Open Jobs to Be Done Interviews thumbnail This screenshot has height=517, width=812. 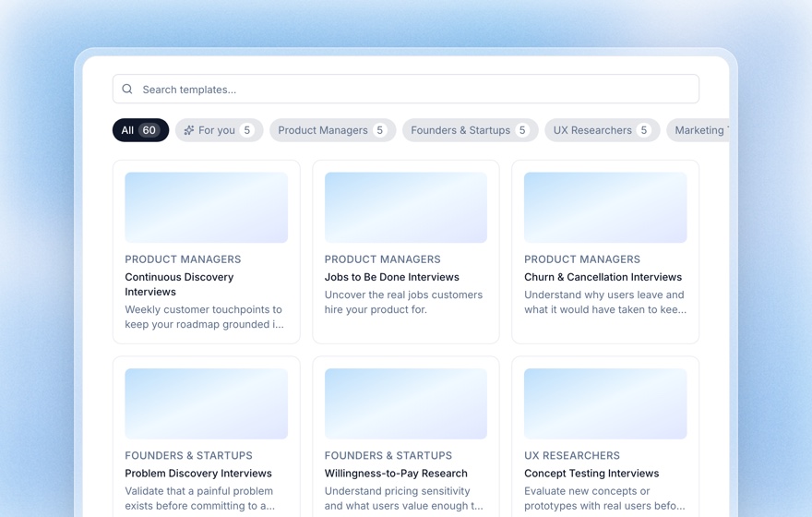click(x=405, y=207)
